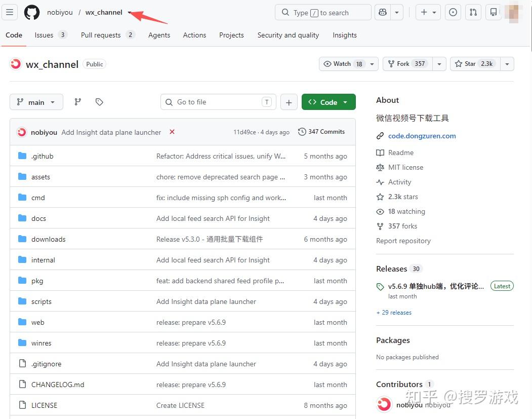Open Releases 30 heading link
Viewport: 532px width, 419px height.
pyautogui.click(x=398, y=269)
